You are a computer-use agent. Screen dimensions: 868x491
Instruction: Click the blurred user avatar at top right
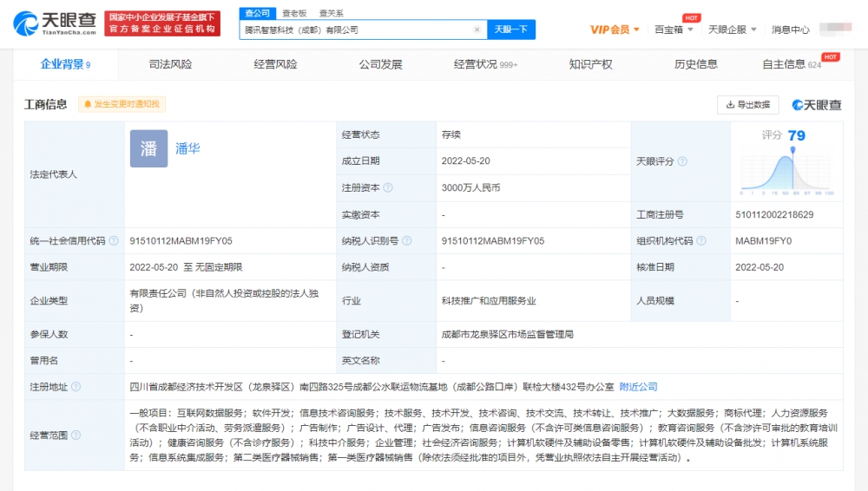tap(835, 29)
